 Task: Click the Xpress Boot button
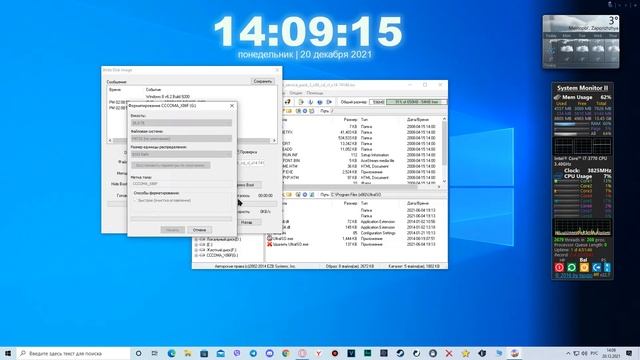point(249,185)
